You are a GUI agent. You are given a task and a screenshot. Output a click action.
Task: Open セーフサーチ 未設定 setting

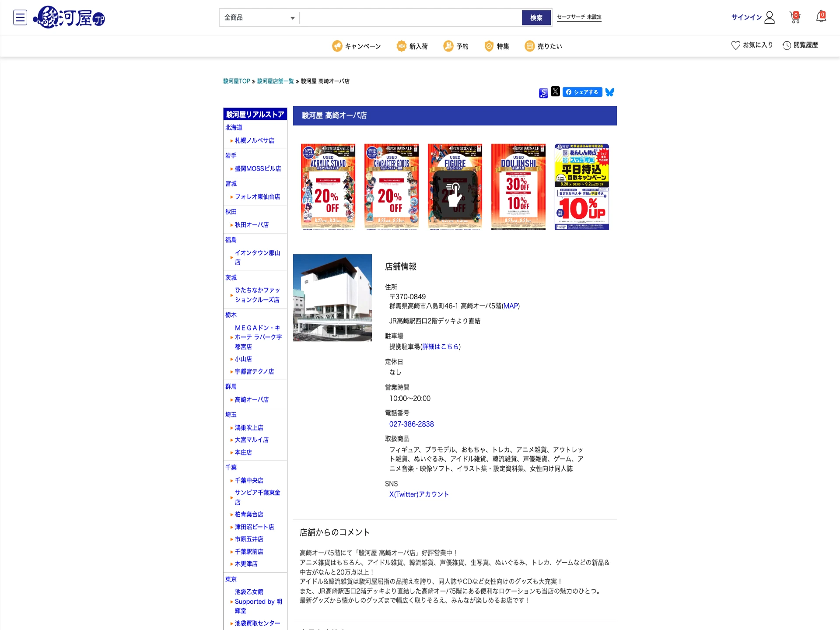579,17
